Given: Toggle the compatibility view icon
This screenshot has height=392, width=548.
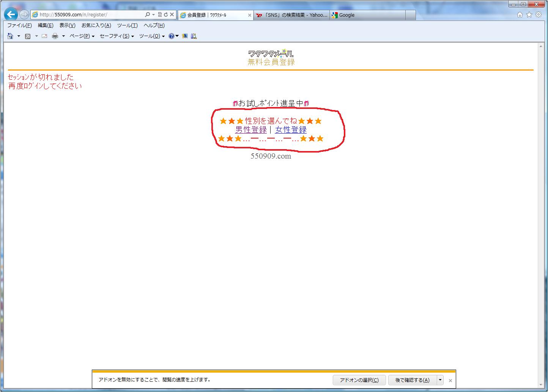Looking at the screenshot, I should [x=160, y=14].
